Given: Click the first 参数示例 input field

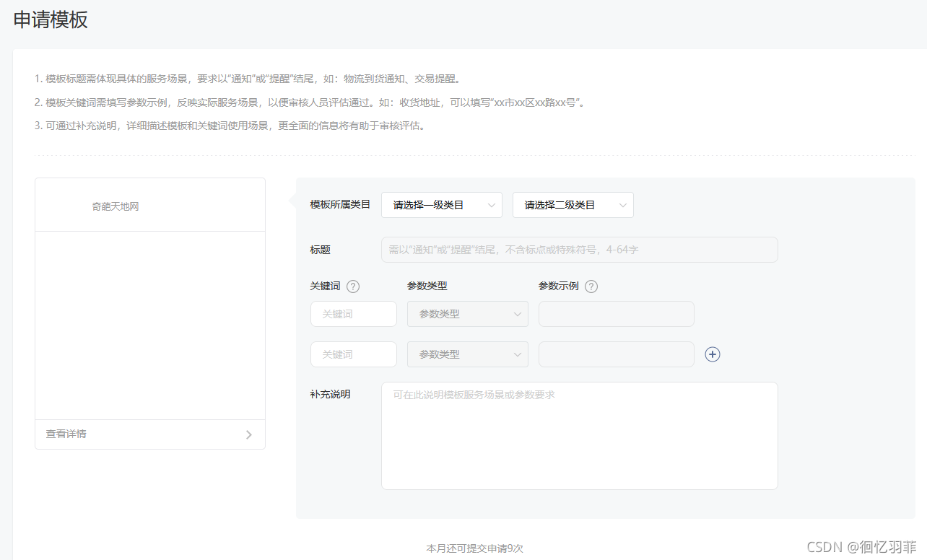Looking at the screenshot, I should (x=617, y=314).
